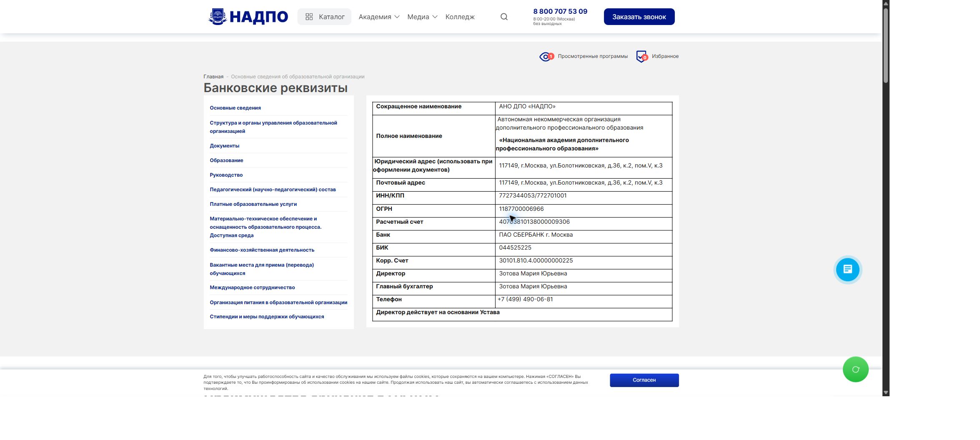
Task: Open Педагогический состав sidebar link
Action: coord(273,190)
